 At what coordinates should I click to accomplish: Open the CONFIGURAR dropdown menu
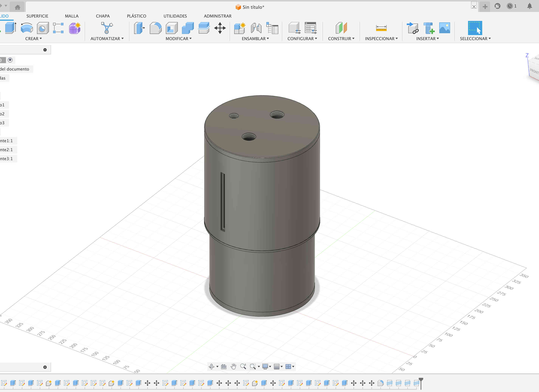point(302,38)
